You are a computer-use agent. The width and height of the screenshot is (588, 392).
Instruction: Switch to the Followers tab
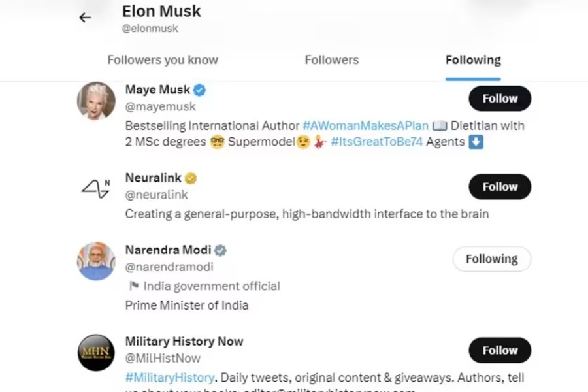pos(331,59)
